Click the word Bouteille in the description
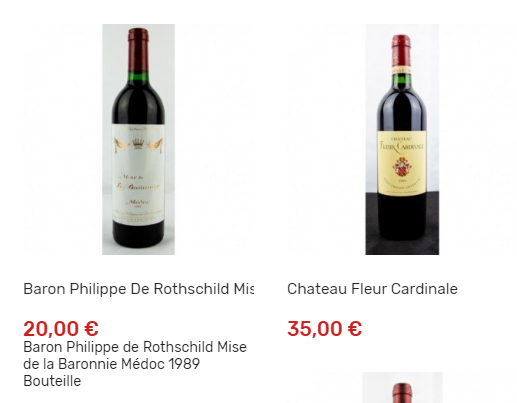The height and width of the screenshot is (403, 517). [52, 381]
